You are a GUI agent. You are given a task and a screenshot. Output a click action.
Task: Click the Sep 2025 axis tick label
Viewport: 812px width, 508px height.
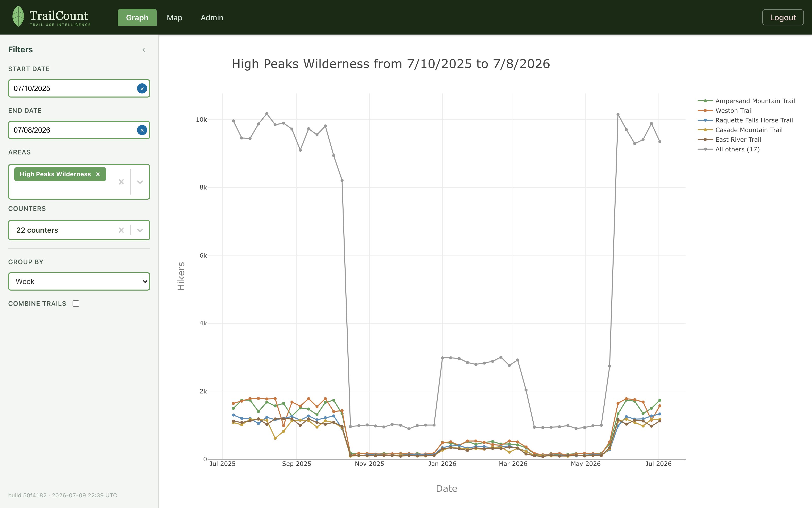[x=297, y=464]
